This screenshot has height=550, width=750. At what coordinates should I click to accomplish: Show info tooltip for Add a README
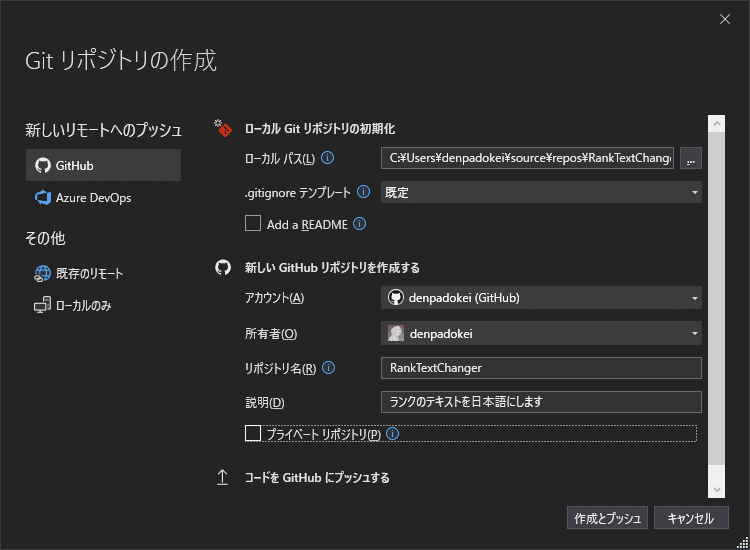360,224
